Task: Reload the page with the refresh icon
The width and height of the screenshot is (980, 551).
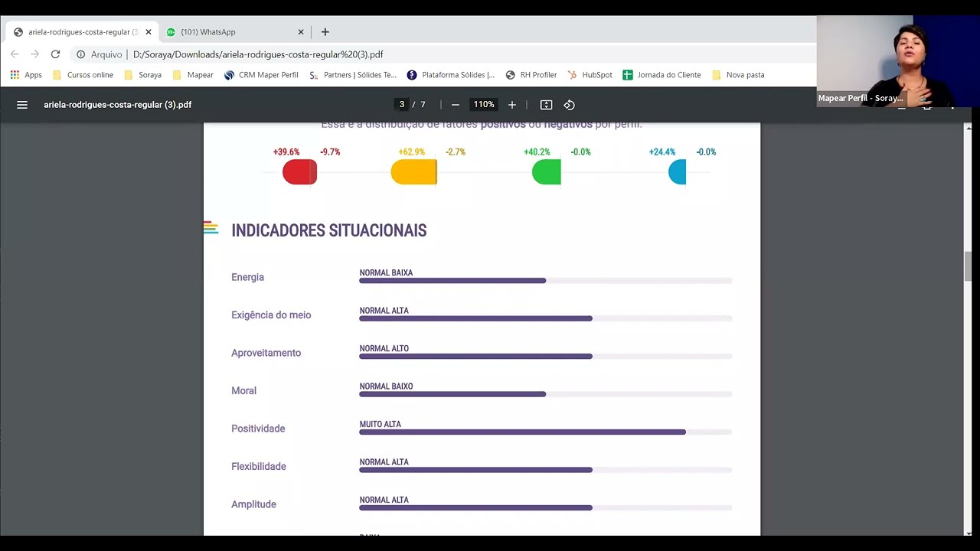Action: tap(55, 54)
